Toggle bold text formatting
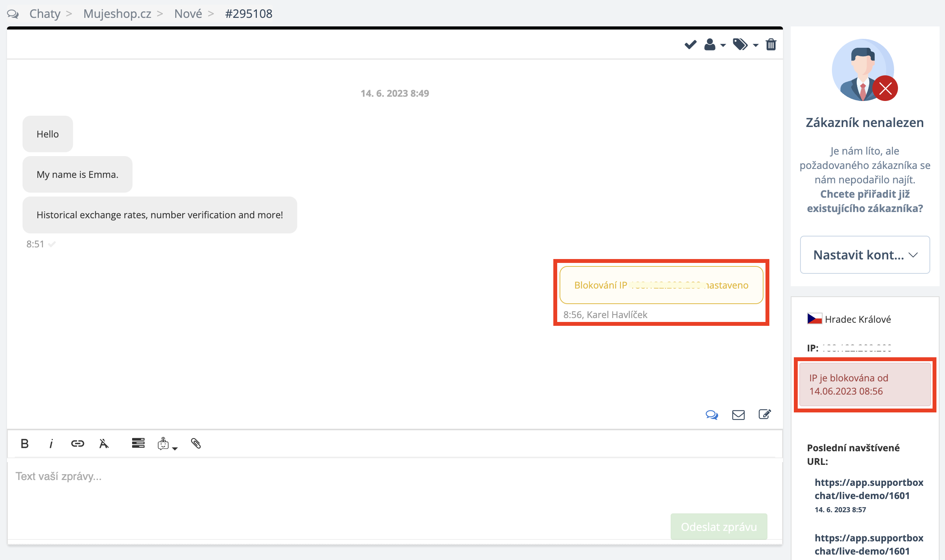The height and width of the screenshot is (560, 945). [24, 443]
